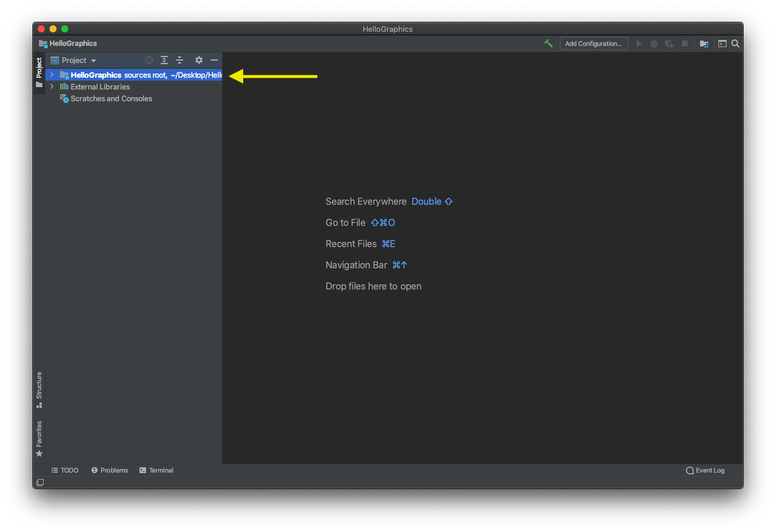
Task: Click the Expand All icon
Action: (164, 60)
